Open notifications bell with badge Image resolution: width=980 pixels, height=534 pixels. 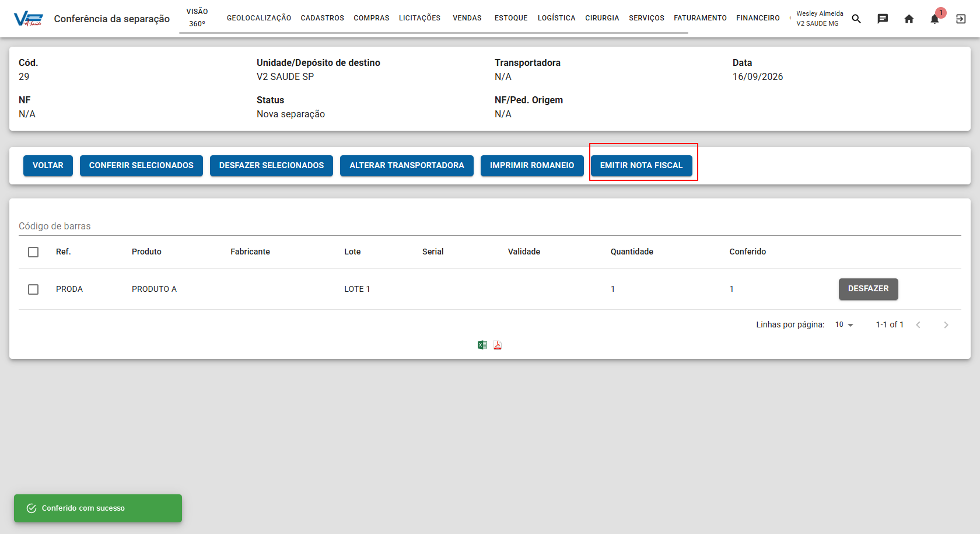click(935, 18)
